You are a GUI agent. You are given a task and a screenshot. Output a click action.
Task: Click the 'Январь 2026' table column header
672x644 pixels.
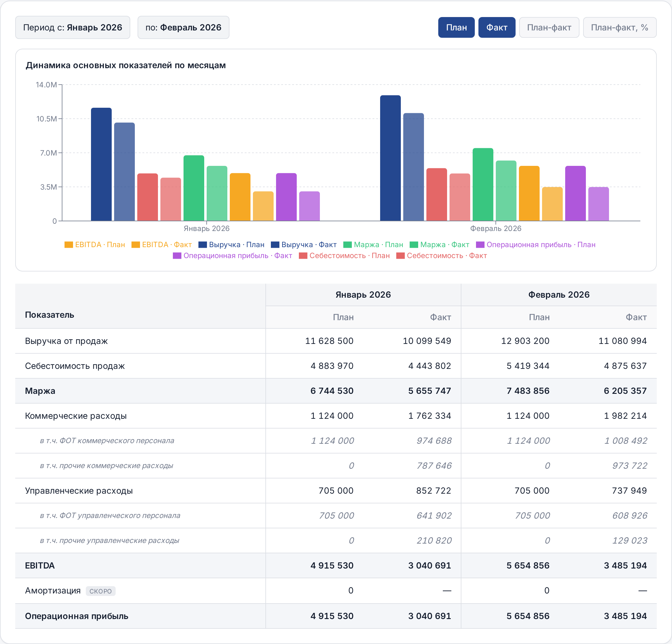[x=363, y=295]
